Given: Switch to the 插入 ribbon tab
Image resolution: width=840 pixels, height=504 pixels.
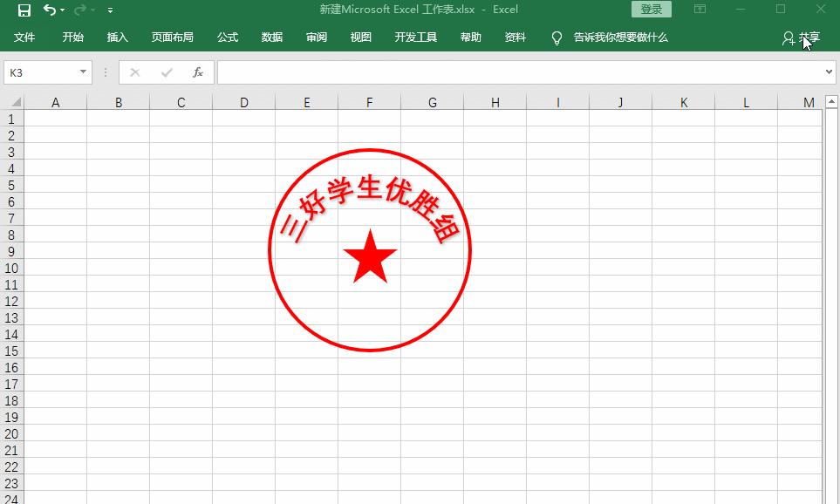Looking at the screenshot, I should 117,37.
